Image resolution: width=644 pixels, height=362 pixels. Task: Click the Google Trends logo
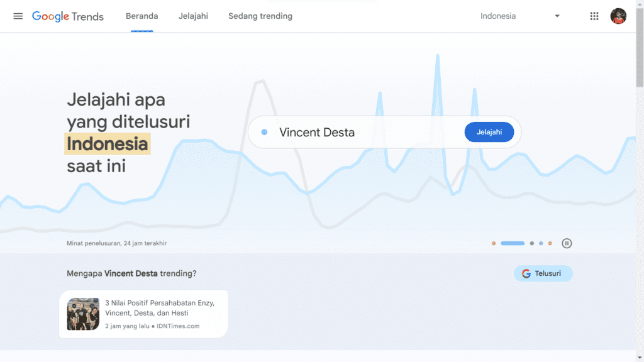pyautogui.click(x=68, y=16)
